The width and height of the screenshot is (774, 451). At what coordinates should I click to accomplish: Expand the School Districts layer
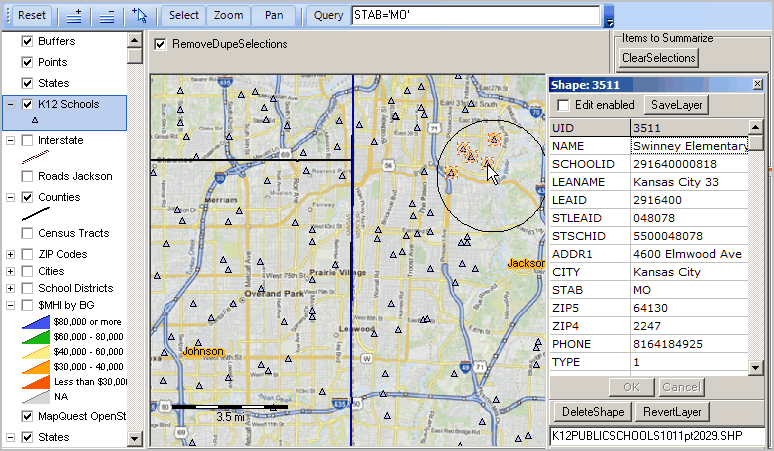(x=10, y=289)
